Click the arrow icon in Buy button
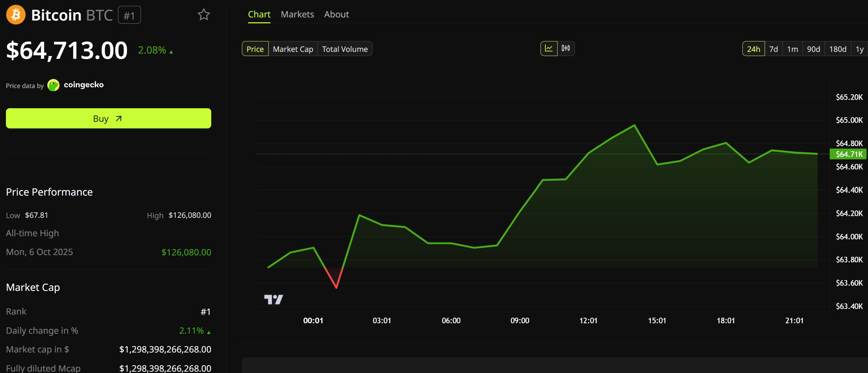Image resolution: width=868 pixels, height=373 pixels. pyautogui.click(x=119, y=119)
